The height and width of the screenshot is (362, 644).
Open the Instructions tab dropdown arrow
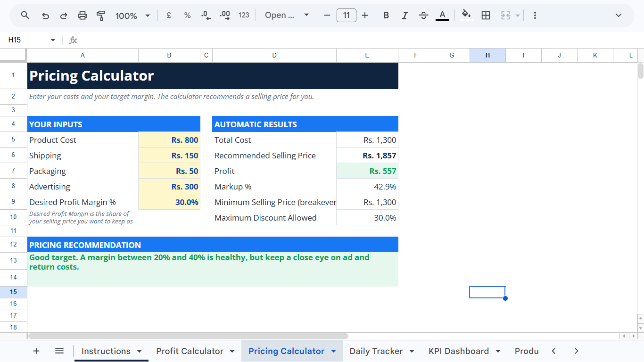point(139,352)
